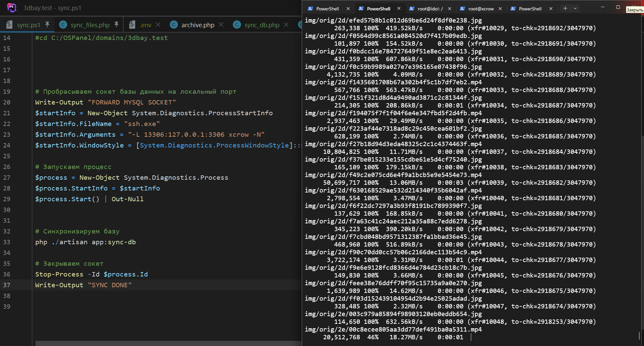
Task: Click the first PowerShell terminal tab's icon
Action: coord(310,9)
